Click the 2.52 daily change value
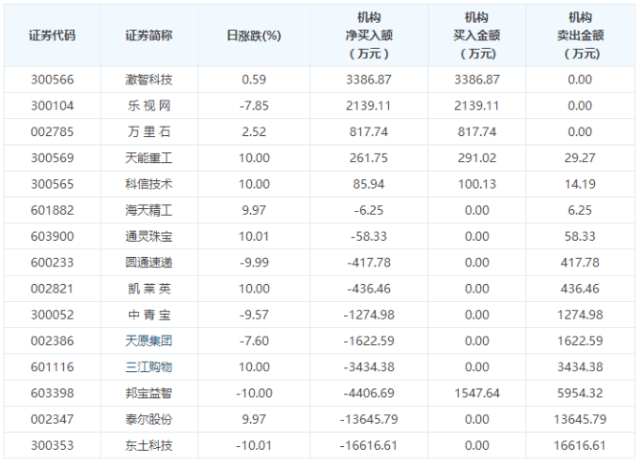Image resolution: width=640 pixels, height=464 pixels. pyautogui.click(x=254, y=132)
